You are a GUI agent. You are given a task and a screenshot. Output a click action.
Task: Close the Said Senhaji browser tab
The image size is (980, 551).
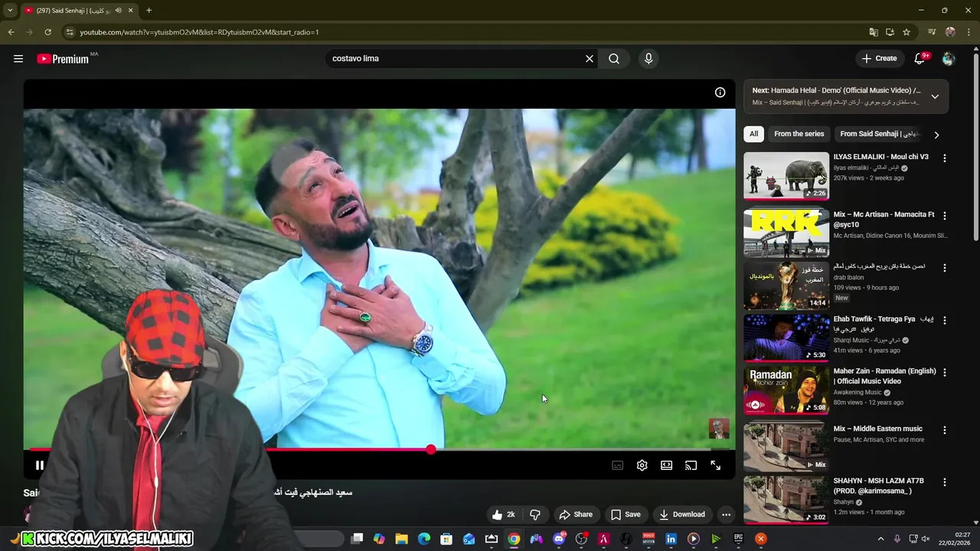click(130, 11)
